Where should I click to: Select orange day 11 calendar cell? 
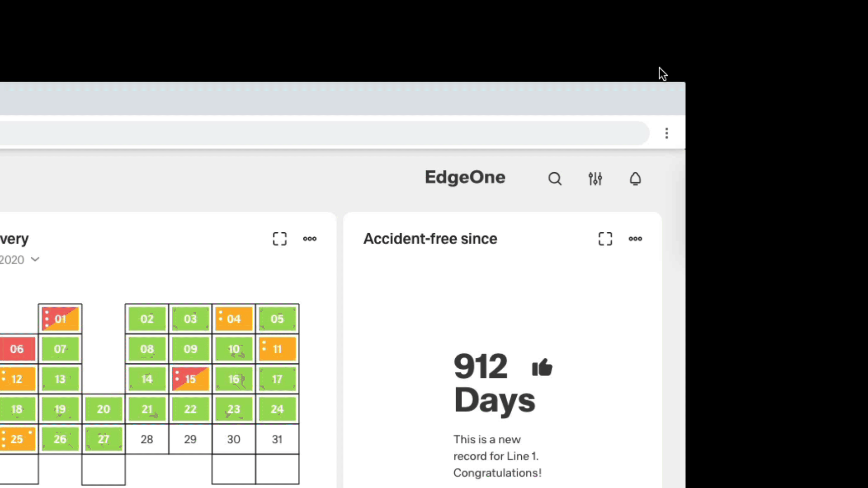pos(277,349)
